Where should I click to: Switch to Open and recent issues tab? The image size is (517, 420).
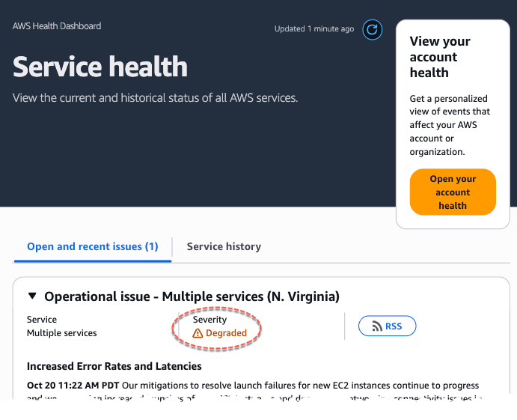click(92, 246)
